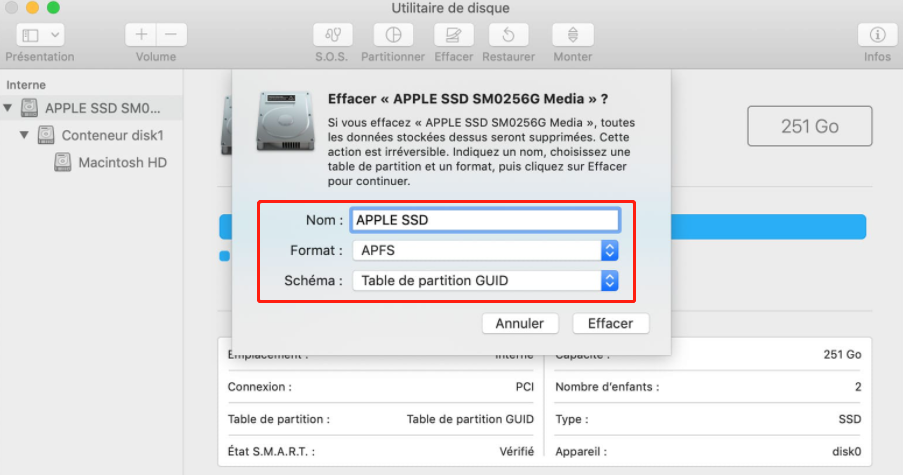Screen dimensions: 903x475
Task: Click the yellow minimize window button
Action: 32,7
